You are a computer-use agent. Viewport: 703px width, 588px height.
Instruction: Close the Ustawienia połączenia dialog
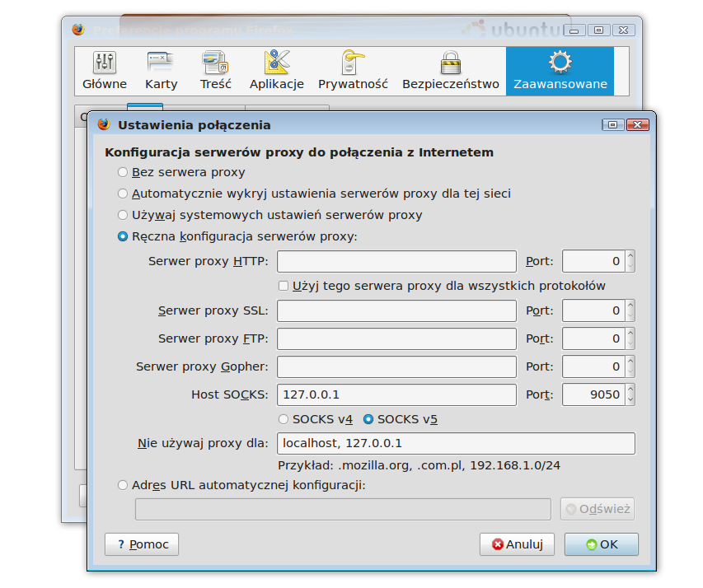point(638,124)
